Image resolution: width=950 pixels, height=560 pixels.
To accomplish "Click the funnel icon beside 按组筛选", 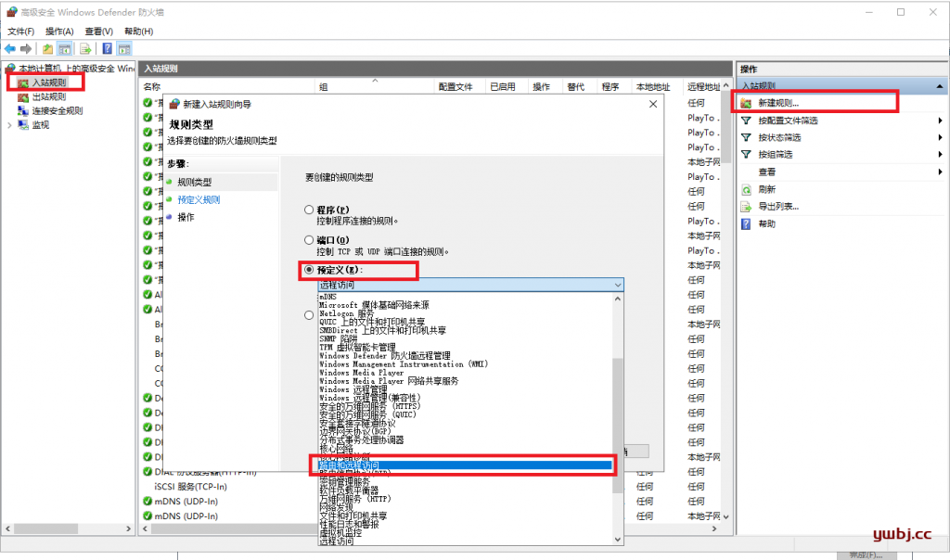I will 746,155.
